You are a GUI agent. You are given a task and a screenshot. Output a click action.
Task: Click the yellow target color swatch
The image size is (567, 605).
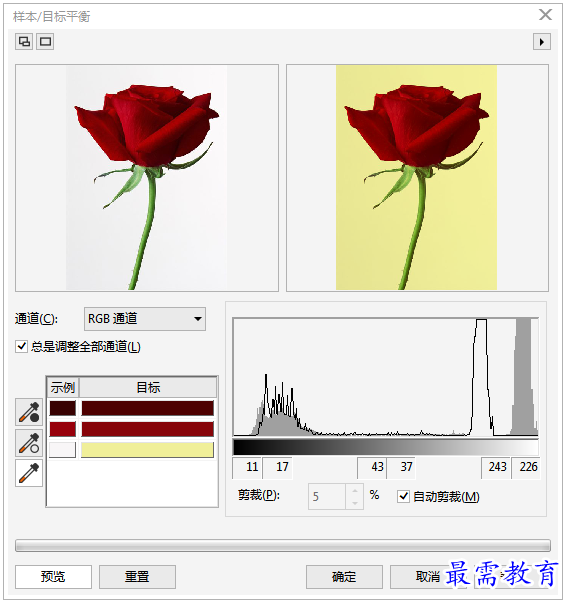(x=147, y=450)
